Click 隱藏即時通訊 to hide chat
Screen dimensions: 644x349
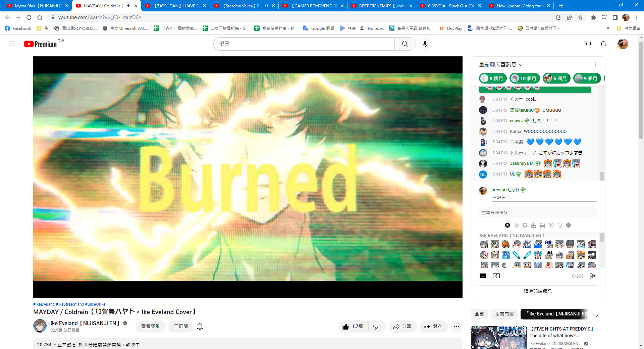pos(538,291)
